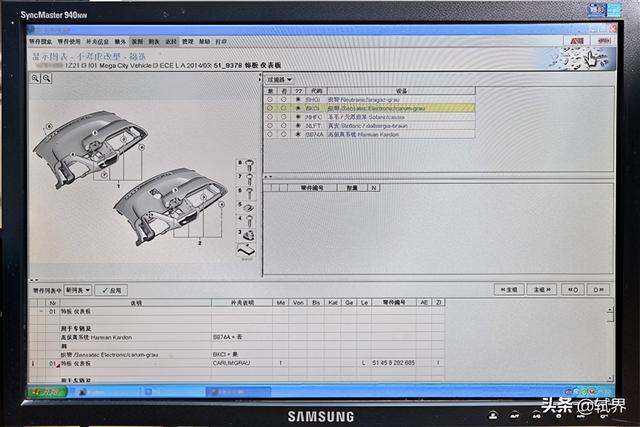The width and height of the screenshot is (640, 427).
Task: Click callout number 1 under upper dashboard
Action: [119, 186]
